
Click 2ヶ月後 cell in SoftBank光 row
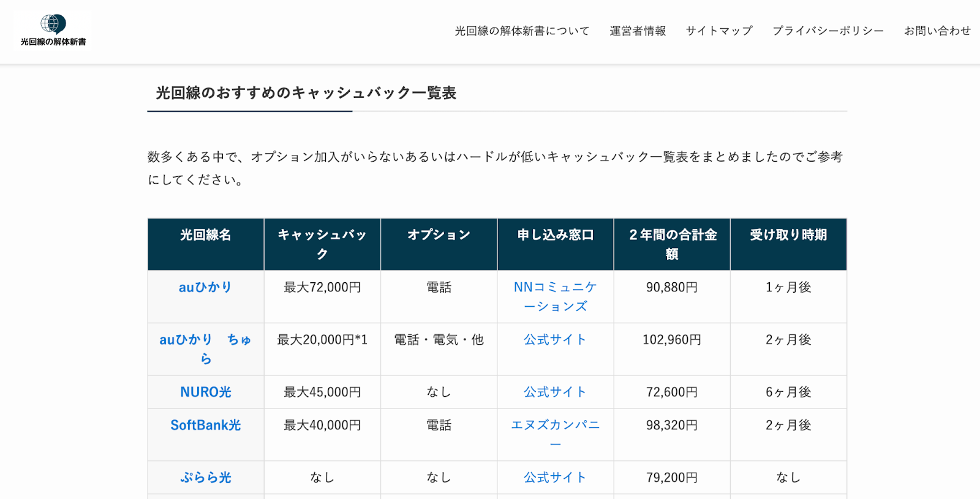(788, 435)
